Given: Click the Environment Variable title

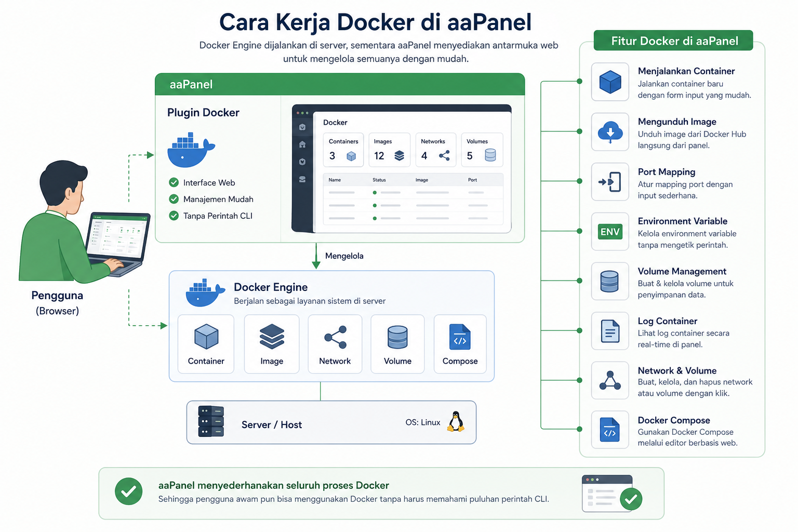Looking at the screenshot, I should click(x=682, y=221).
